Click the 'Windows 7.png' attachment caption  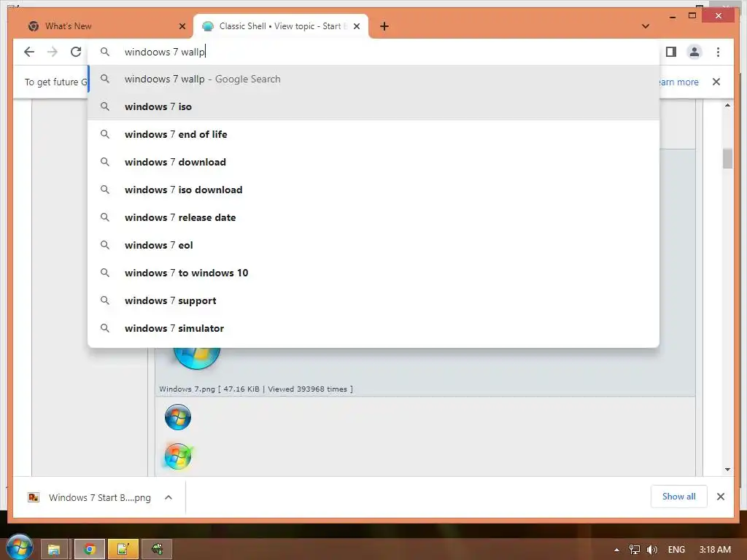256,389
